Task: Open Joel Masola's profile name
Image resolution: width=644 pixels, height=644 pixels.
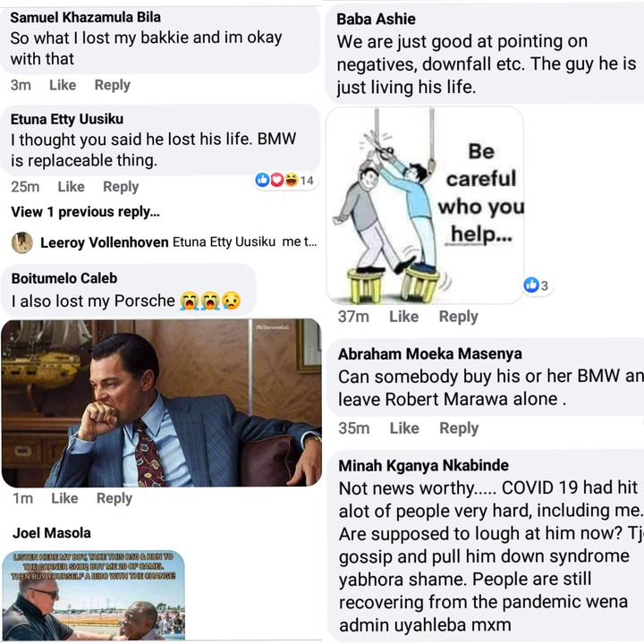Action: point(52,533)
